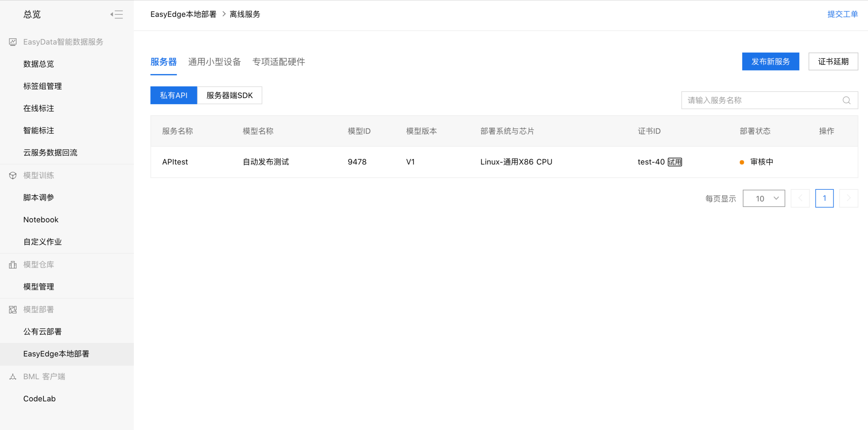Go to previous page arrow
The width and height of the screenshot is (868, 430).
(x=800, y=198)
